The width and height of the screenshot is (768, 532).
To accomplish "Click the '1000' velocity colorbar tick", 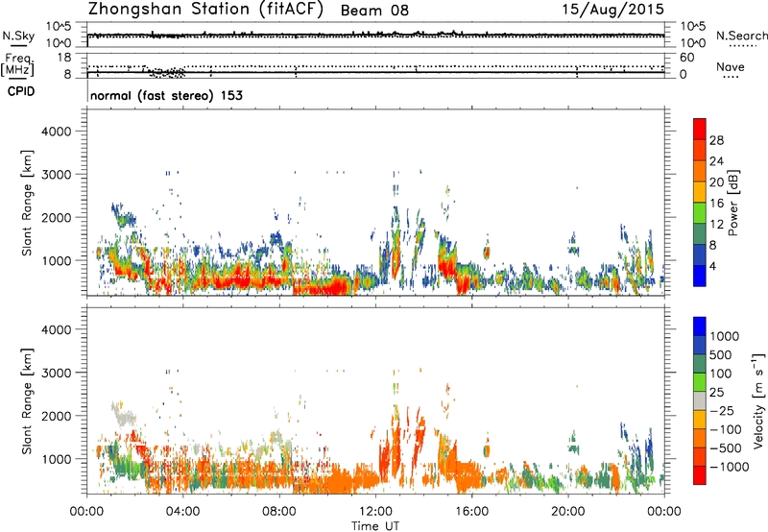I will pos(724,336).
